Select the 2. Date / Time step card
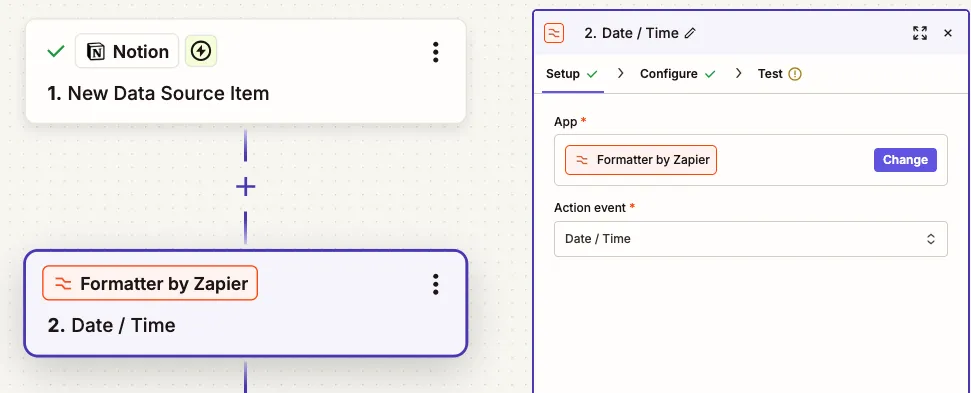Image resolution: width=971 pixels, height=393 pixels. [x=245, y=303]
